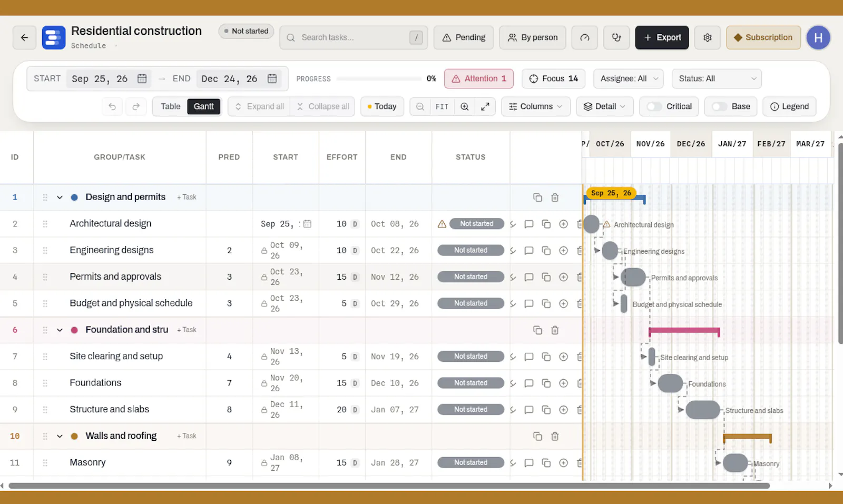Screen dimensions: 843x504
Task: Click the Attention 1 filter
Action: point(479,78)
